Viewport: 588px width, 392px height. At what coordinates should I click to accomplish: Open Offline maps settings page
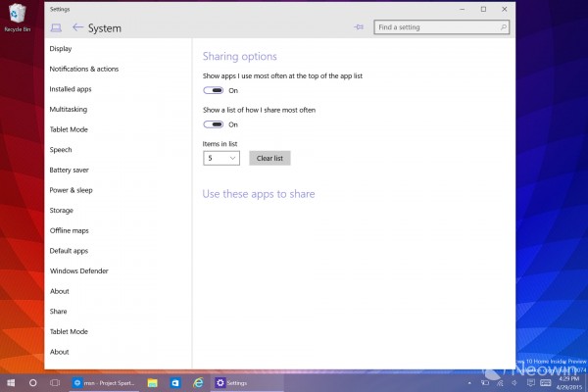(x=70, y=230)
